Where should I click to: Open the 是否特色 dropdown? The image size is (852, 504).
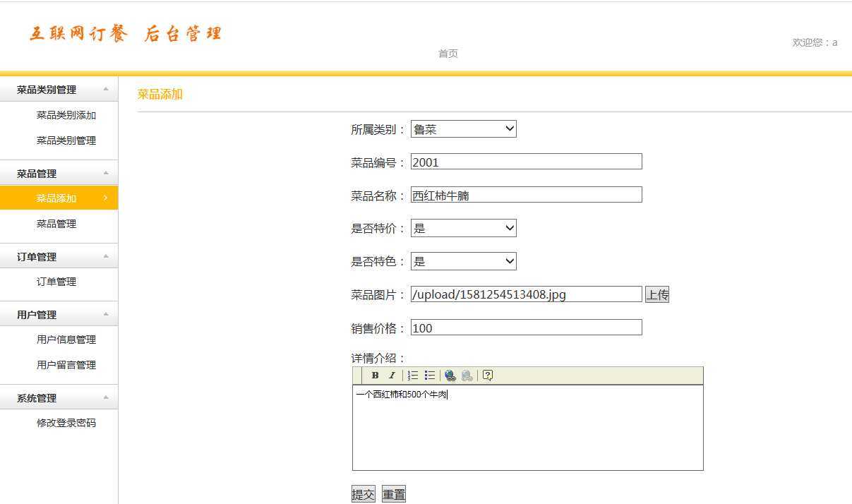464,261
